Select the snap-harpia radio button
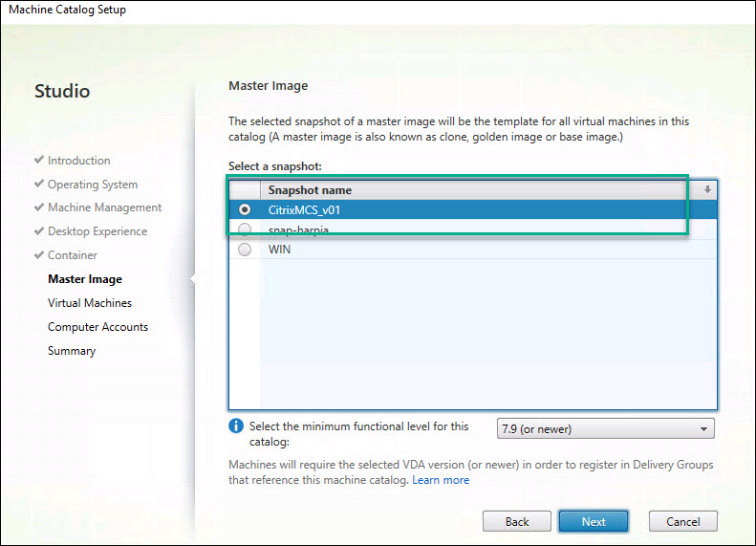Screen dimensions: 756x546 [x=246, y=229]
